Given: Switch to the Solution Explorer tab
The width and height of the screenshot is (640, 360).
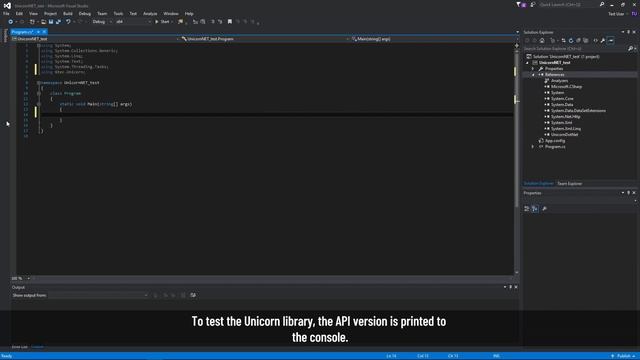Looking at the screenshot, I should pyautogui.click(x=539, y=184).
